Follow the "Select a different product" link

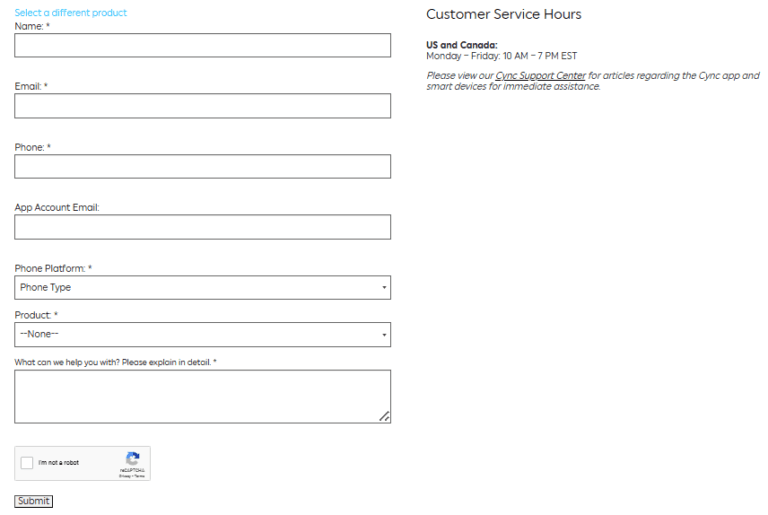pos(71,13)
